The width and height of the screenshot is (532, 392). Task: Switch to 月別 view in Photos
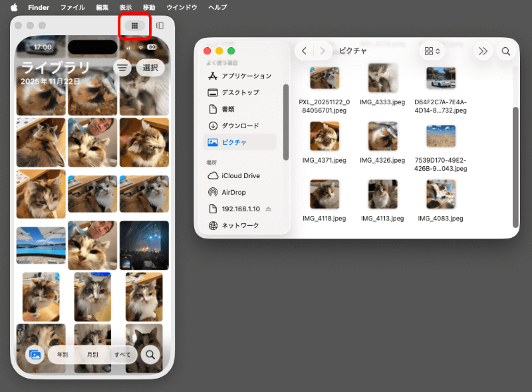coord(92,355)
